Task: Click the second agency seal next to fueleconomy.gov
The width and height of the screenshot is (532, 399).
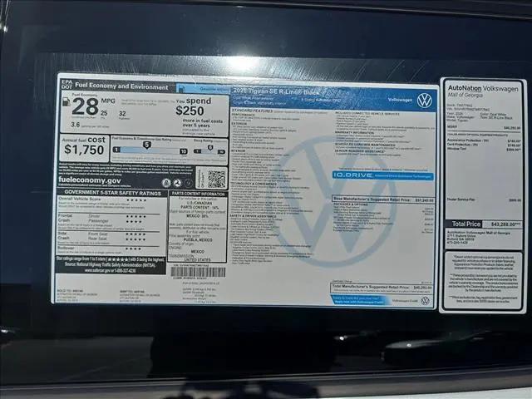Action: tap(177, 183)
